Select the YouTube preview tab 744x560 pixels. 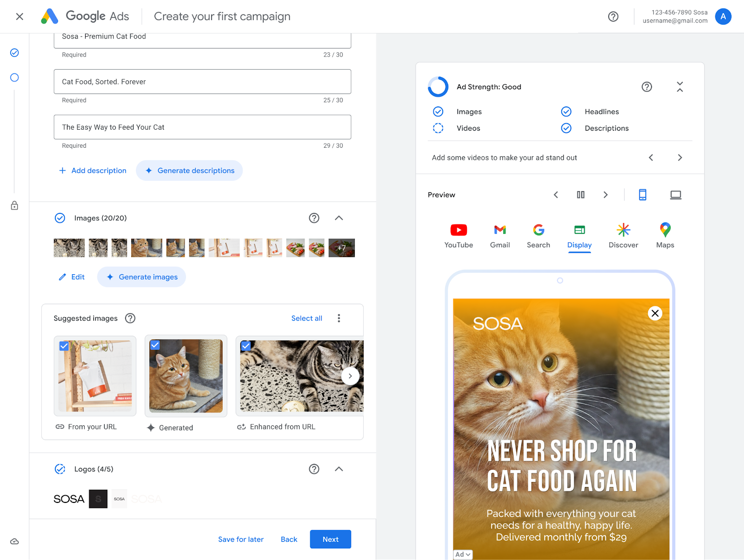coord(458,236)
